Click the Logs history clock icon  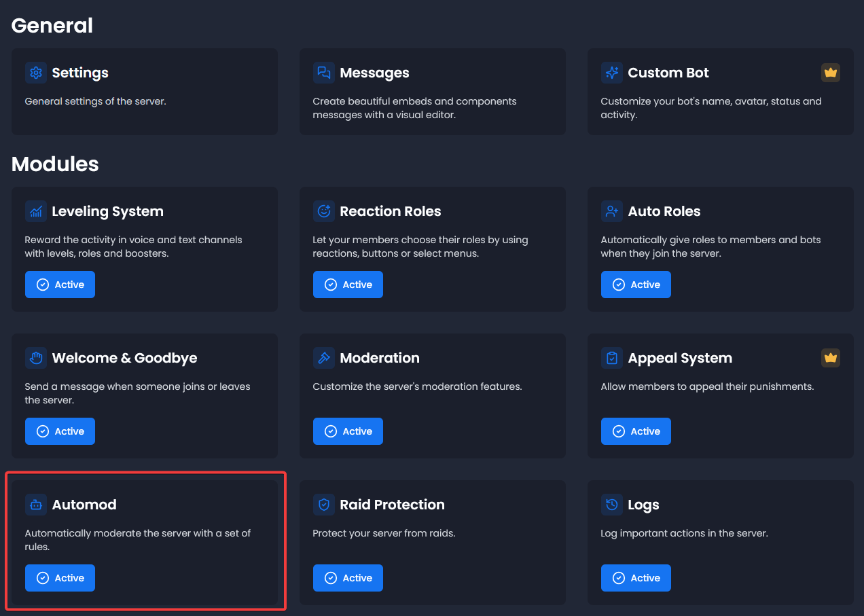tap(611, 505)
